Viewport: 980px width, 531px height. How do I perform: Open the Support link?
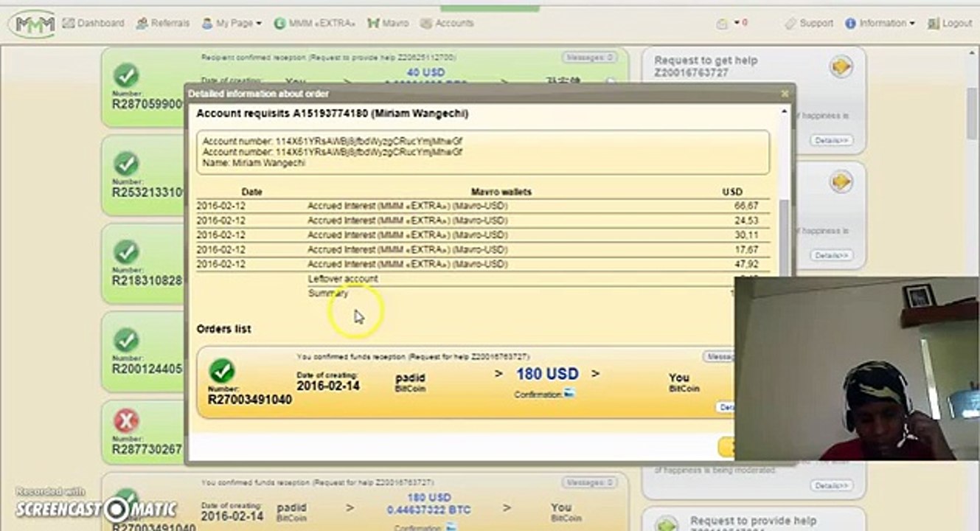tap(809, 23)
